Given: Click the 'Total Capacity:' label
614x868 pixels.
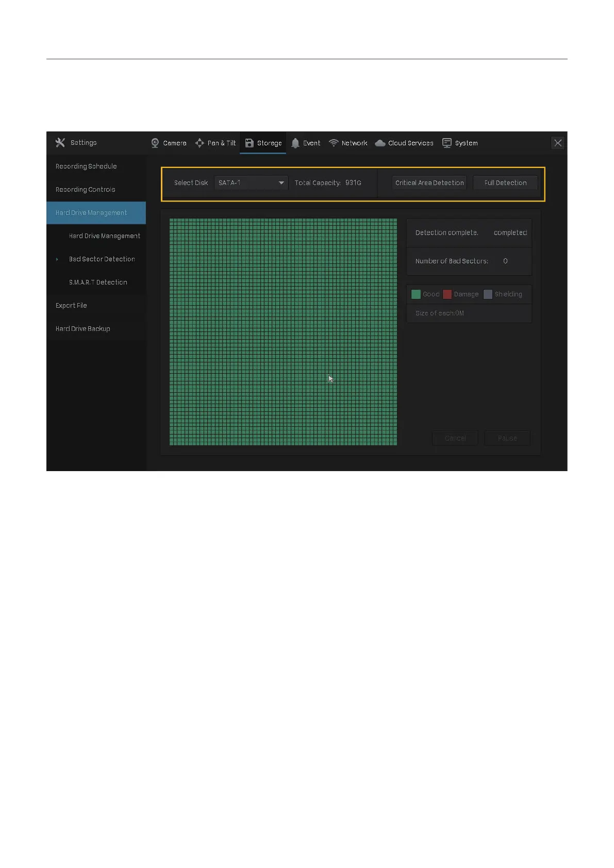Looking at the screenshot, I should (318, 183).
